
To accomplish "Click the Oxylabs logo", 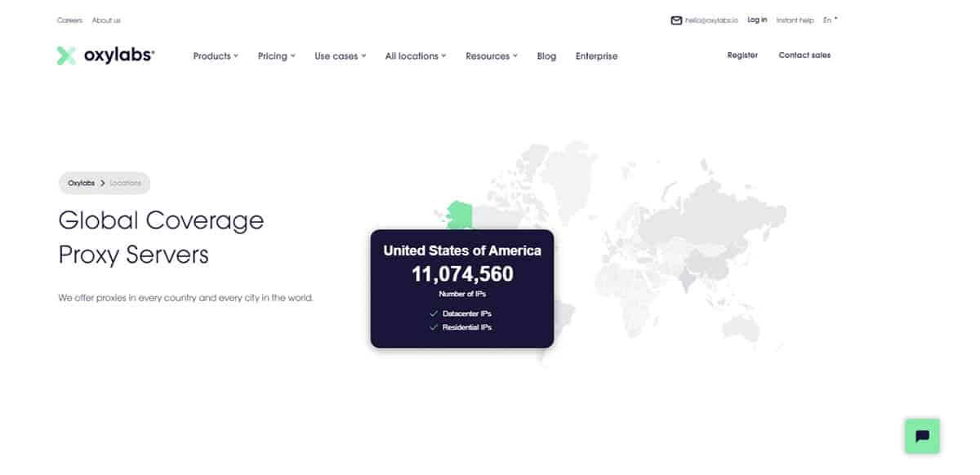I will point(105,55).
